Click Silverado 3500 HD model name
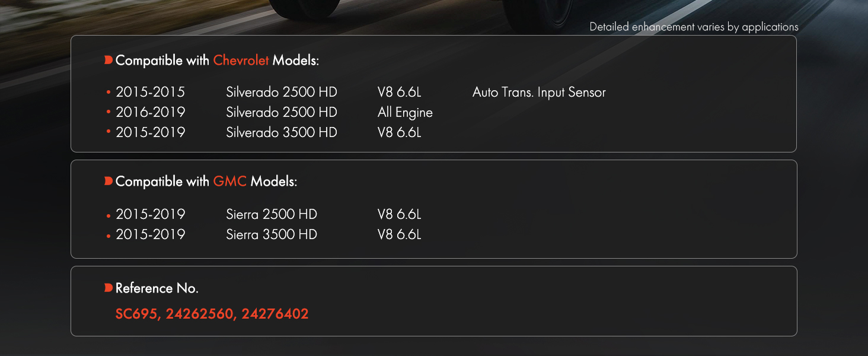The height and width of the screenshot is (356, 868). coord(282,132)
